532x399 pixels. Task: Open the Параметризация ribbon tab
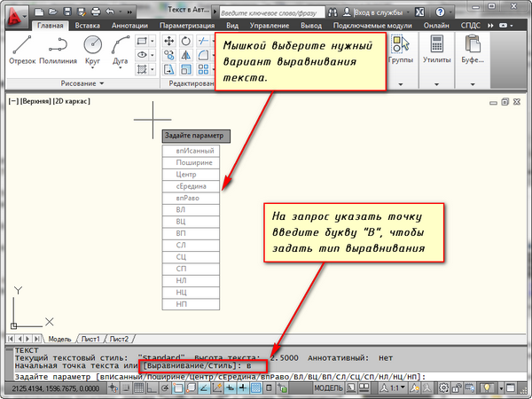187,26
